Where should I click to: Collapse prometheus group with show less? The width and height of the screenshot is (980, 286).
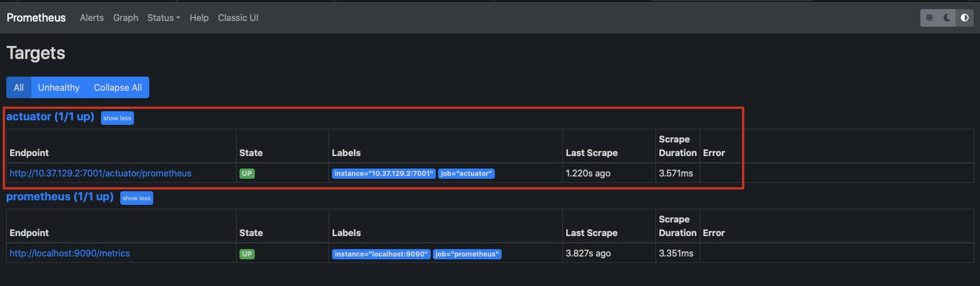tap(137, 198)
